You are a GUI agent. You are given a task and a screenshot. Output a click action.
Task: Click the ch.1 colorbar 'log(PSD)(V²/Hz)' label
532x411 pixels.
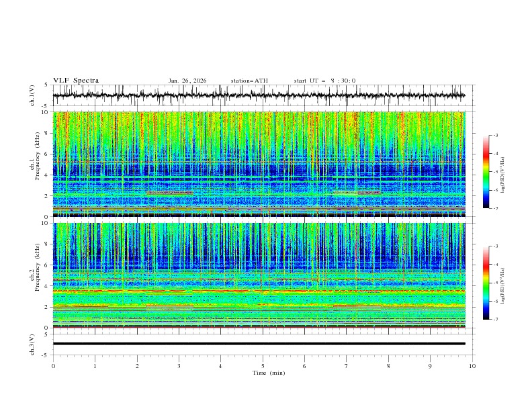[502, 175]
